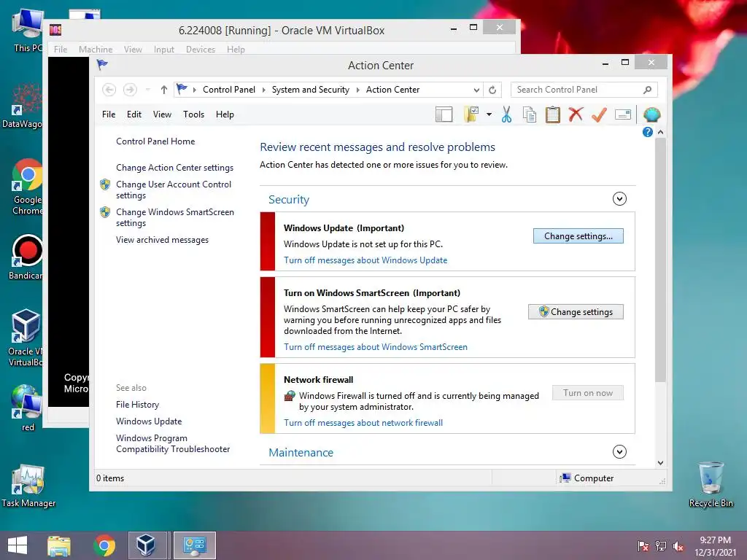747x560 pixels.
Task: Open File History link
Action: (137, 404)
